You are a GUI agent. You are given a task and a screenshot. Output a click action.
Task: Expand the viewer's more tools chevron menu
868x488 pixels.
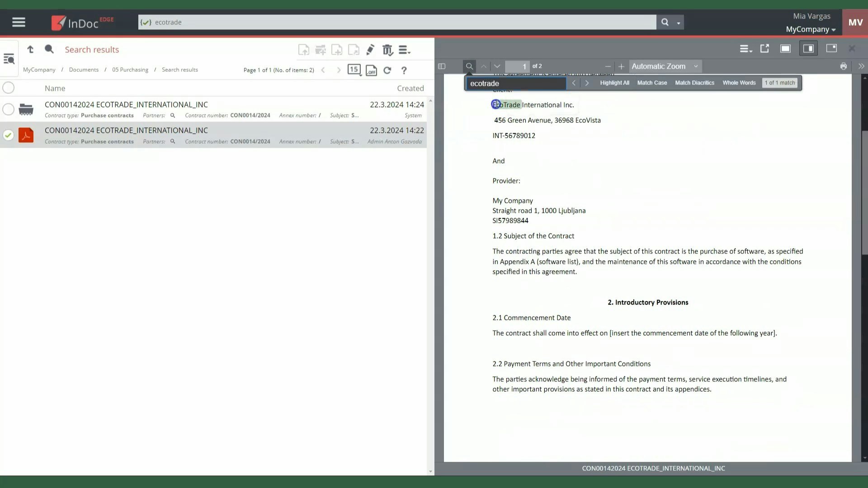(x=862, y=66)
